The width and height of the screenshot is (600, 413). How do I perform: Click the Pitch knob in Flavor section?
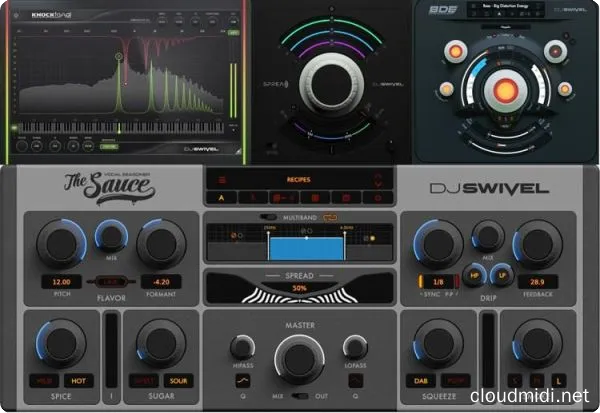coord(62,244)
